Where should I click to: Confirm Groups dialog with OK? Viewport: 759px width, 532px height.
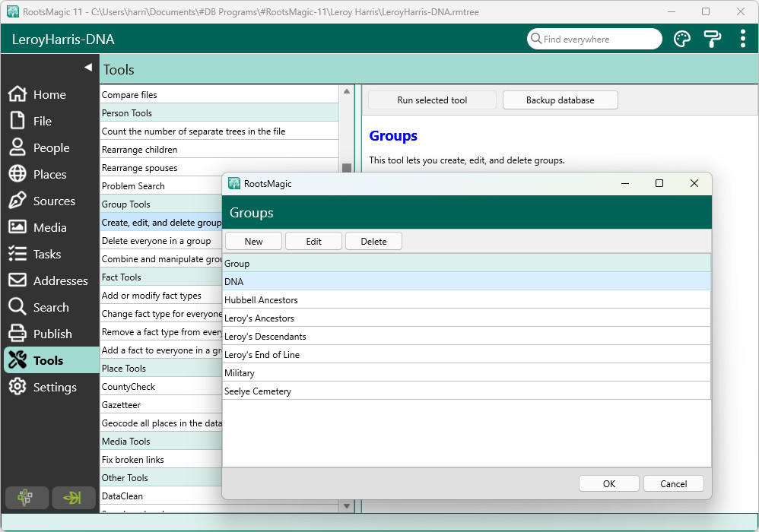tap(609, 483)
